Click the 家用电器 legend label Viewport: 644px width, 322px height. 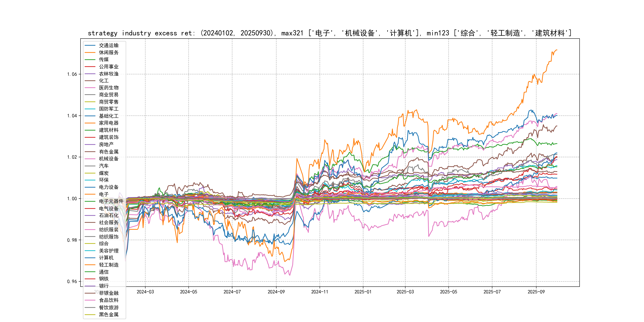pos(109,123)
